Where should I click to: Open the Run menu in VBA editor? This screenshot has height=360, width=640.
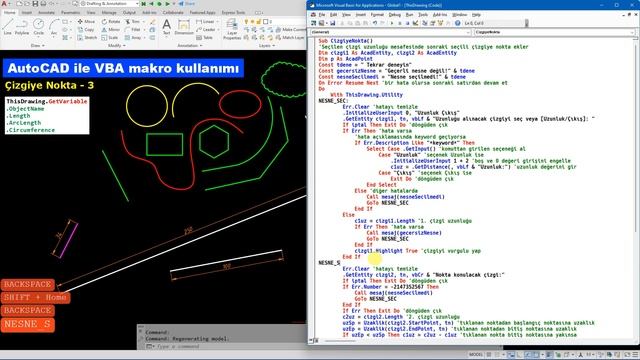(409, 15)
